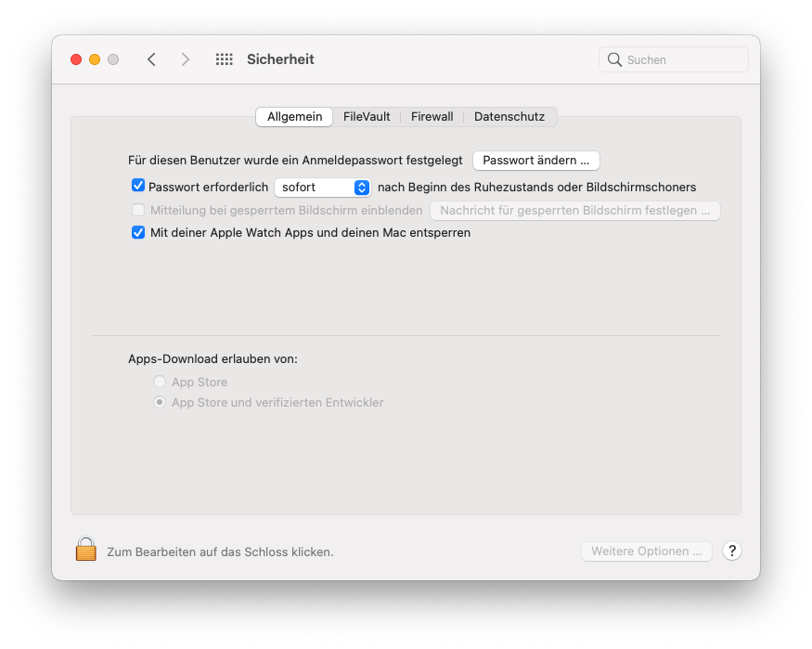Click Nachricht für gesperrten Bildschirm festlegen
812x649 pixels.
point(574,211)
